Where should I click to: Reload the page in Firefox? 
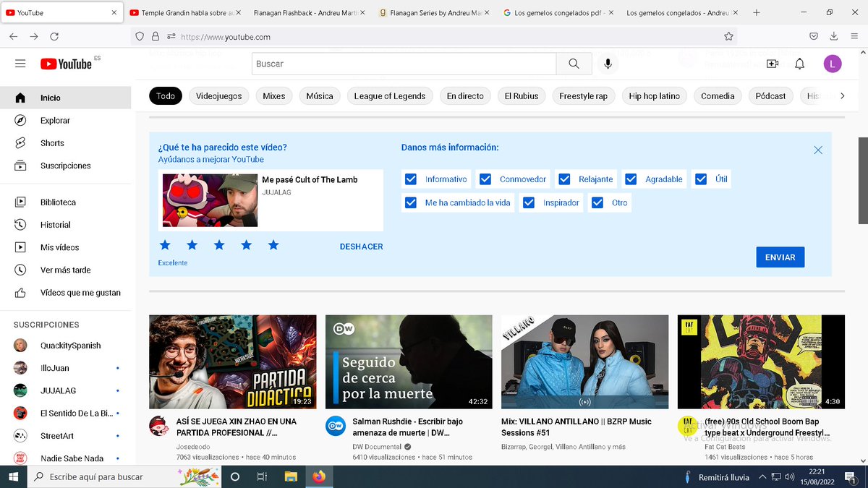[54, 36]
